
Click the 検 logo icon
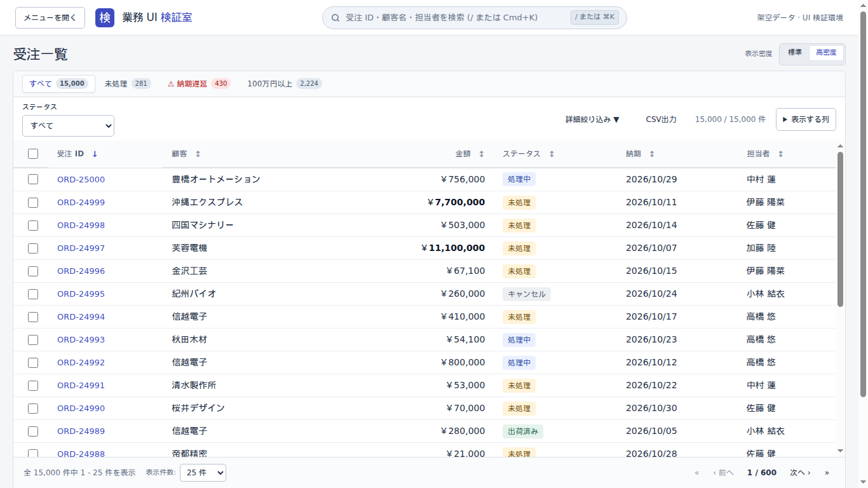(105, 18)
